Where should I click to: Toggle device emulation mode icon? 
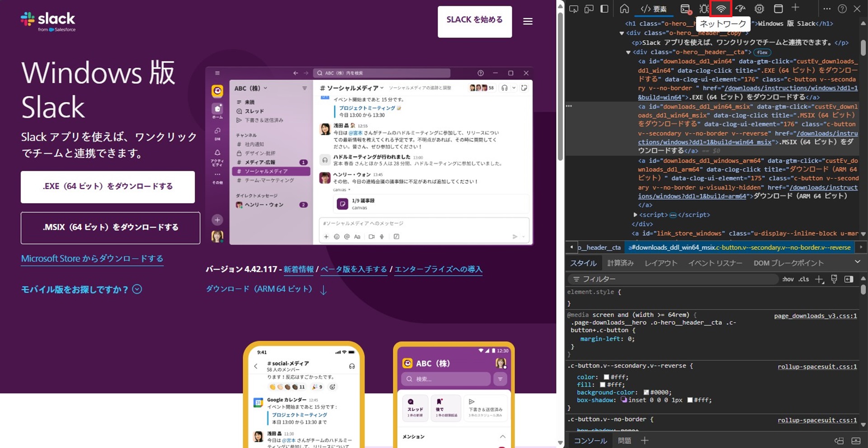[589, 9]
